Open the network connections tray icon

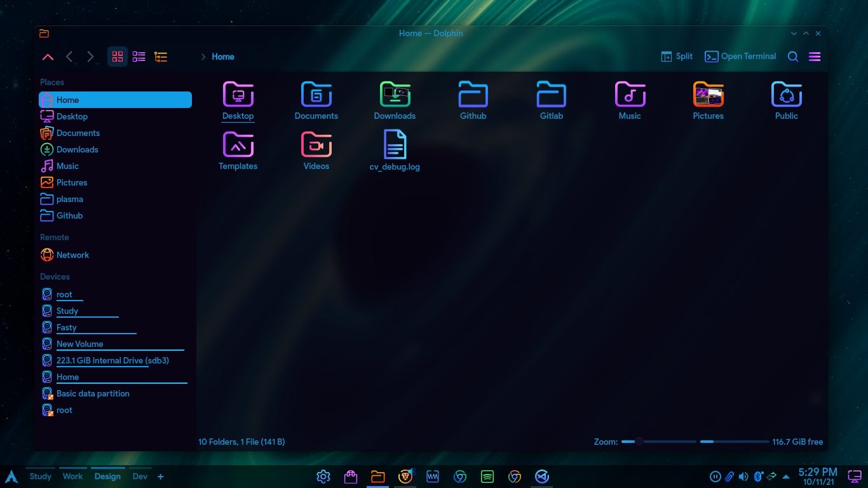[772, 477]
